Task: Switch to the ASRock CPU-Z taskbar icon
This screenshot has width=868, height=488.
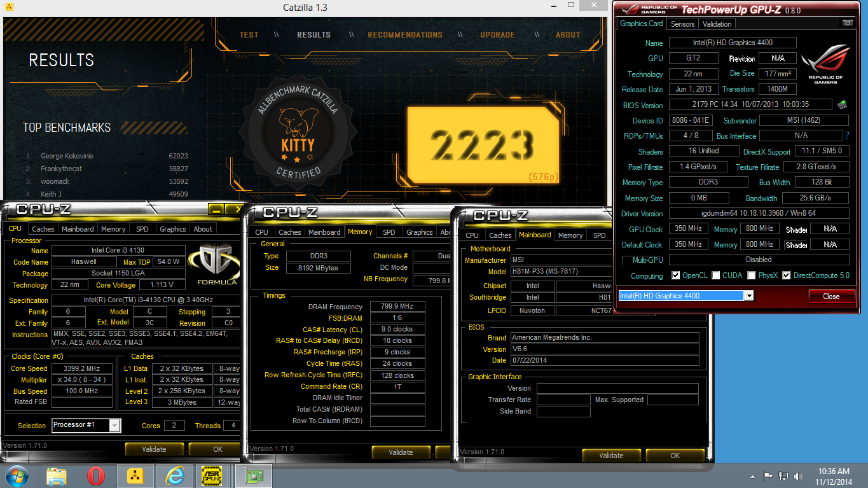Action: coord(212,476)
